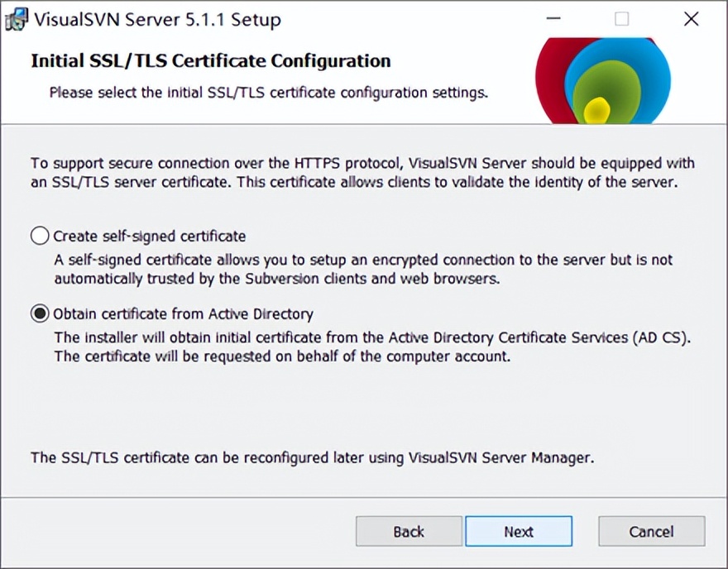Viewport: 728px width, 569px height.
Task: Click the AD CS installer description paragraph
Action: tap(372, 347)
